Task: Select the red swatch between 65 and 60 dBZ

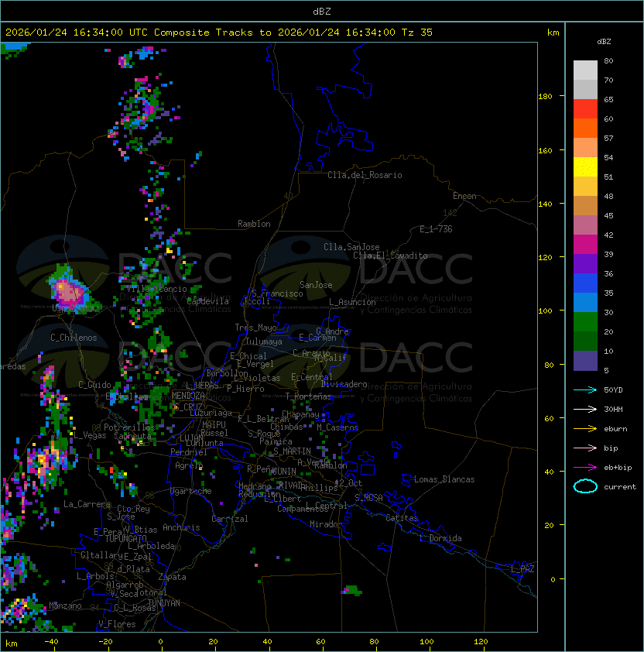Action: pyautogui.click(x=585, y=109)
